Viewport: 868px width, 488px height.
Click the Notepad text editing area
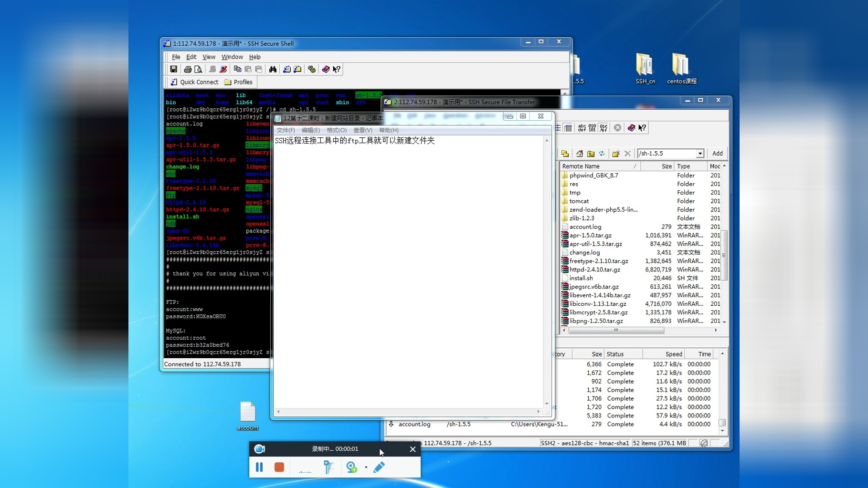point(409,272)
